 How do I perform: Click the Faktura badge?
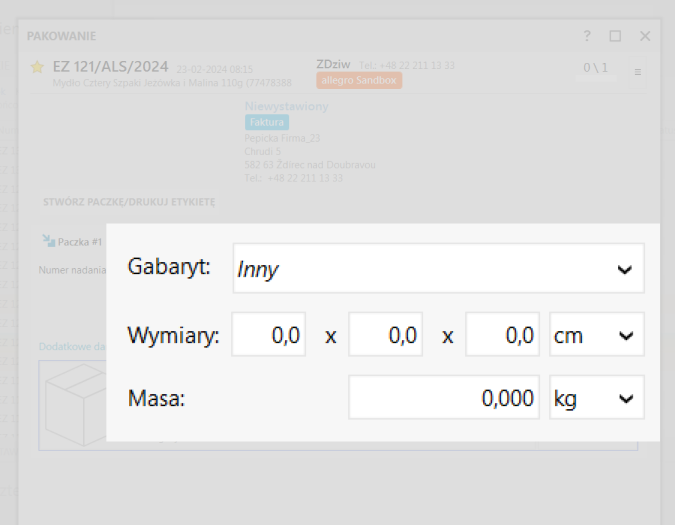[x=266, y=122]
